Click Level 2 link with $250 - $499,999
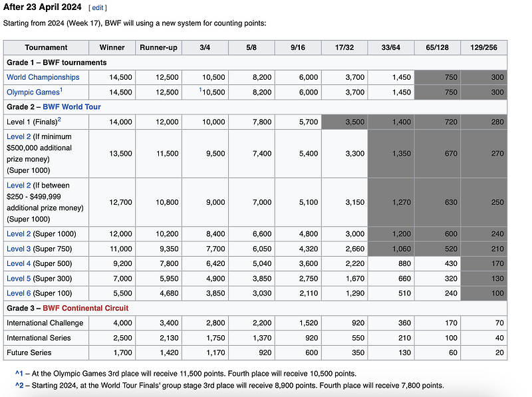The image size is (532, 397). tap(19, 186)
